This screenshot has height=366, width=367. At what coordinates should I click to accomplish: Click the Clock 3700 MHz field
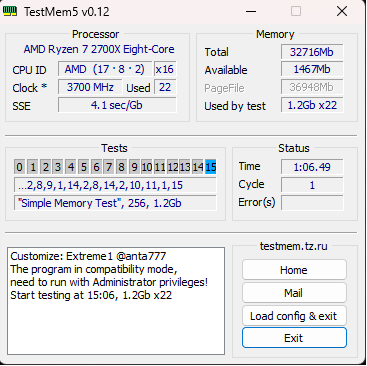coord(90,87)
